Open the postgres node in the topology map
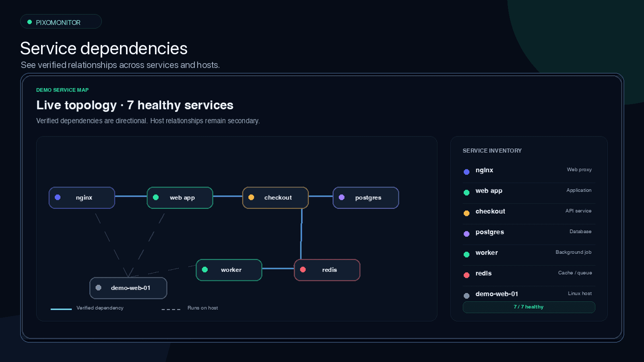The height and width of the screenshot is (362, 644). (x=366, y=198)
